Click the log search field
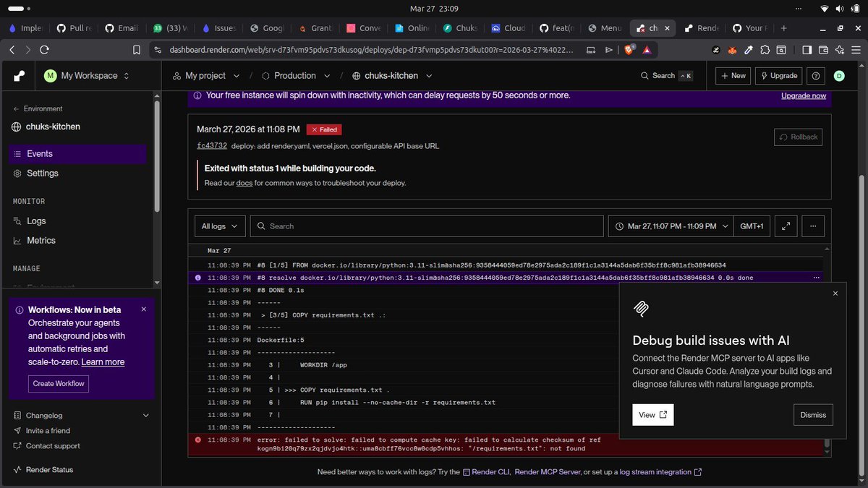868x488 pixels. point(427,226)
